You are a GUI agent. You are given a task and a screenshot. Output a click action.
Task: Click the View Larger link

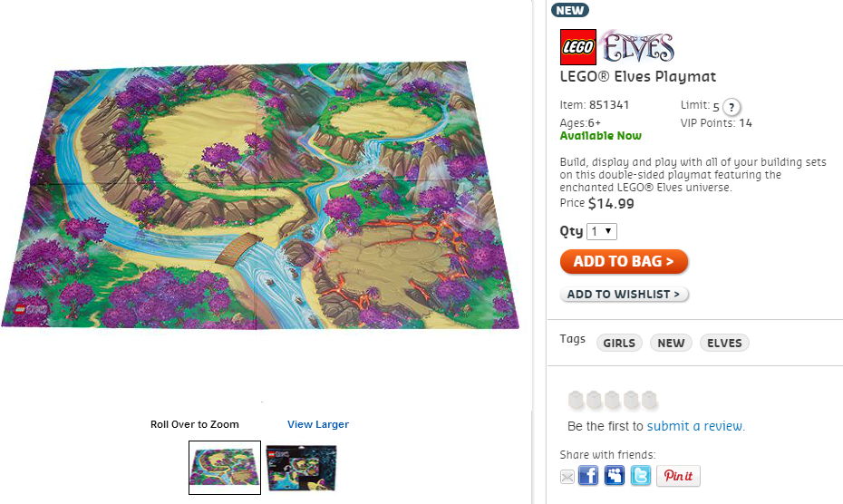318,424
